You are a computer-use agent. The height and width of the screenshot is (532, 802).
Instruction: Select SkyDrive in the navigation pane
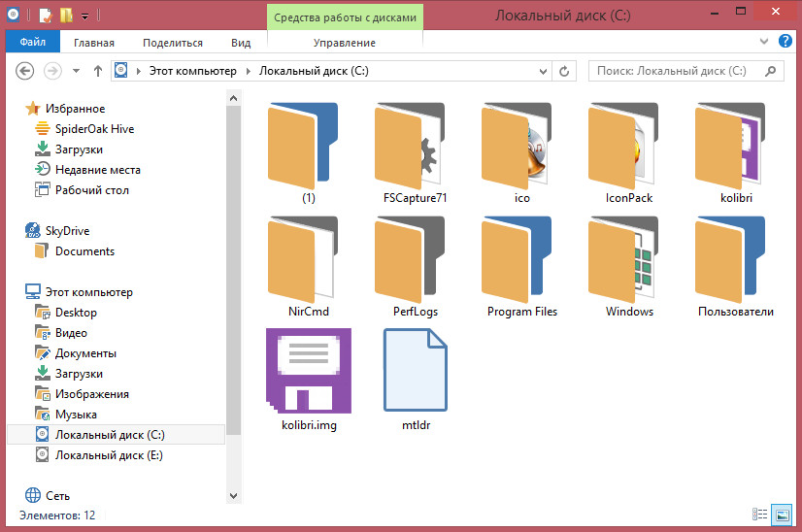(x=67, y=231)
